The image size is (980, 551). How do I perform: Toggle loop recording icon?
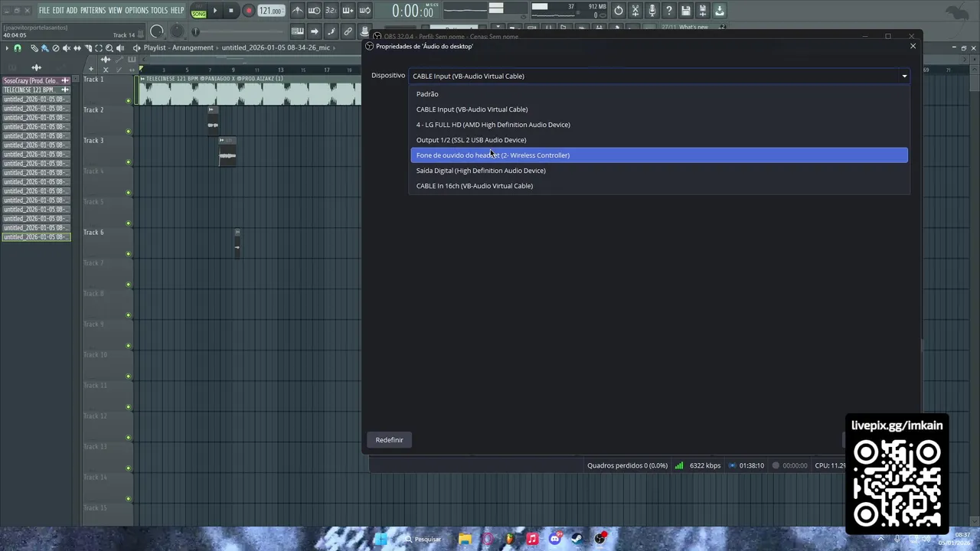(x=365, y=11)
